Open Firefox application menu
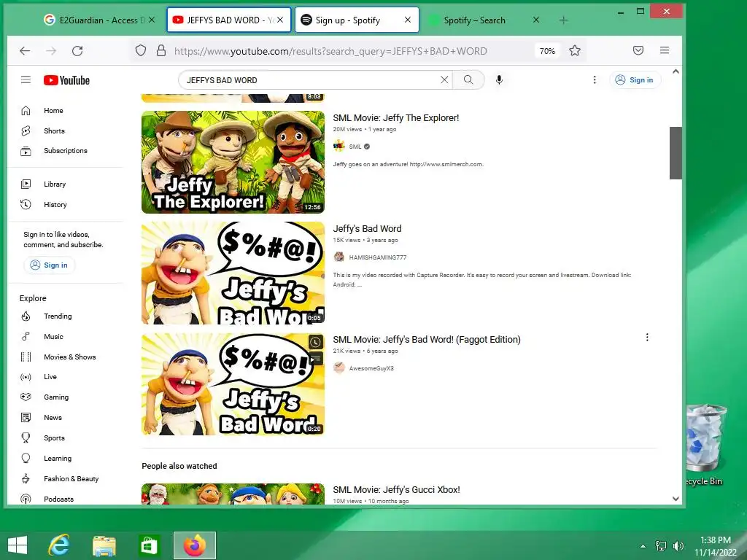The image size is (747, 560). click(665, 50)
